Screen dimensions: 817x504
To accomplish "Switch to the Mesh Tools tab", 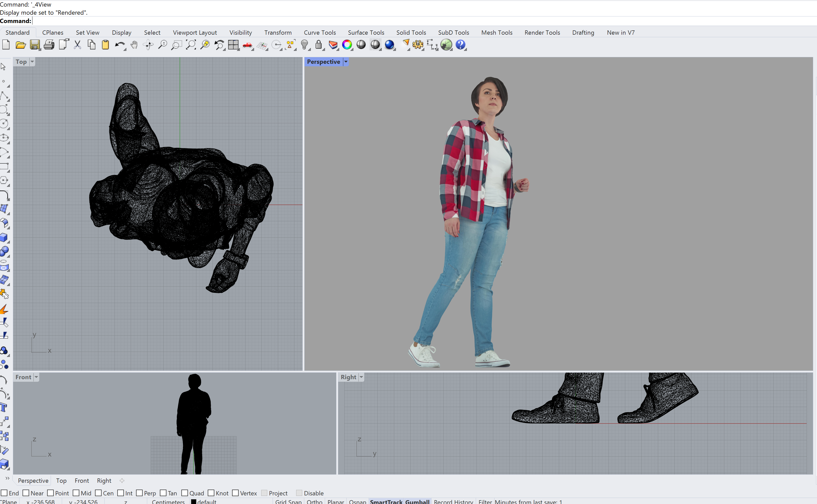I will (x=496, y=32).
